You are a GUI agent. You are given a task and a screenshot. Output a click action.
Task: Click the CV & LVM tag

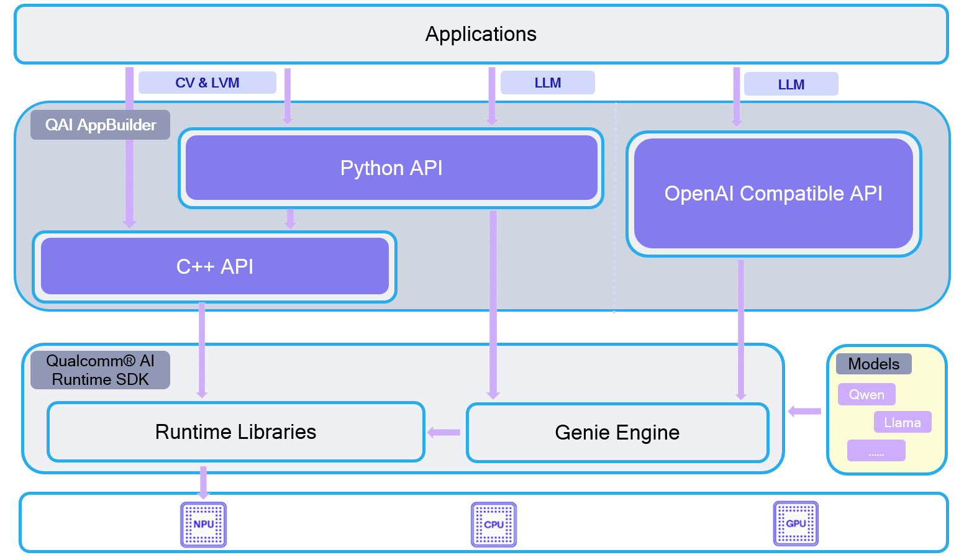tap(207, 82)
